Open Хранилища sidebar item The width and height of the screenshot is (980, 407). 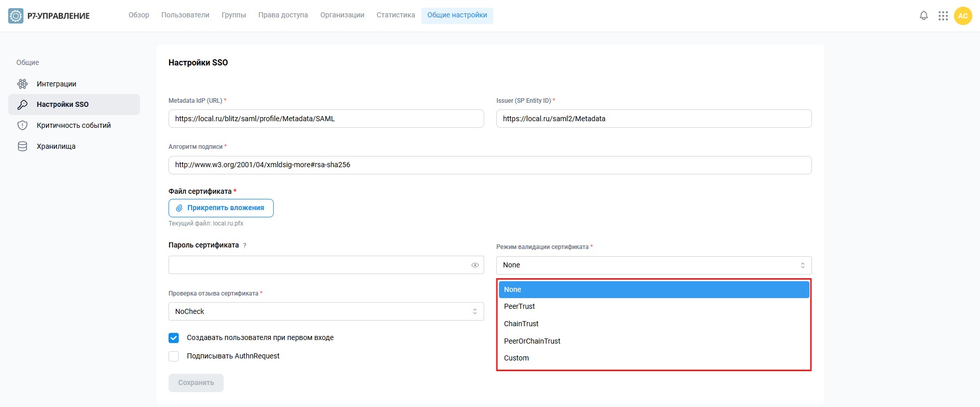[74, 146]
